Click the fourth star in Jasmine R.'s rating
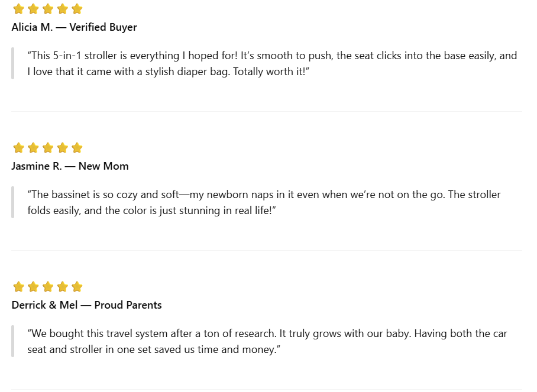The image size is (537, 392). [x=62, y=148]
